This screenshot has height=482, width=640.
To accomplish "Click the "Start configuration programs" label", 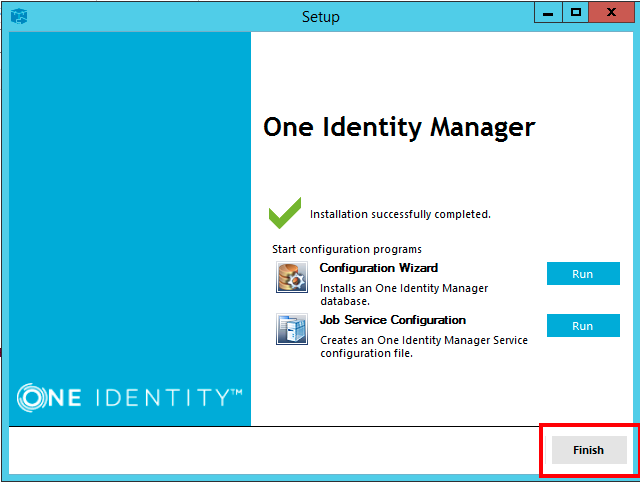I will pos(347,249).
